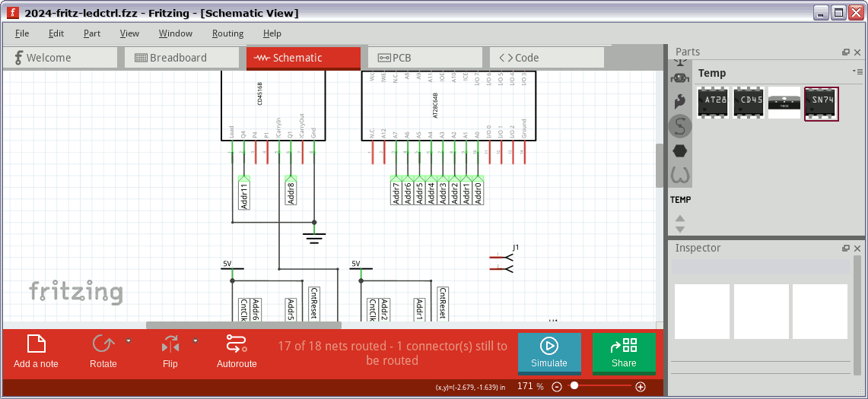
Task: Zoom in with the plus icon
Action: tap(641, 387)
